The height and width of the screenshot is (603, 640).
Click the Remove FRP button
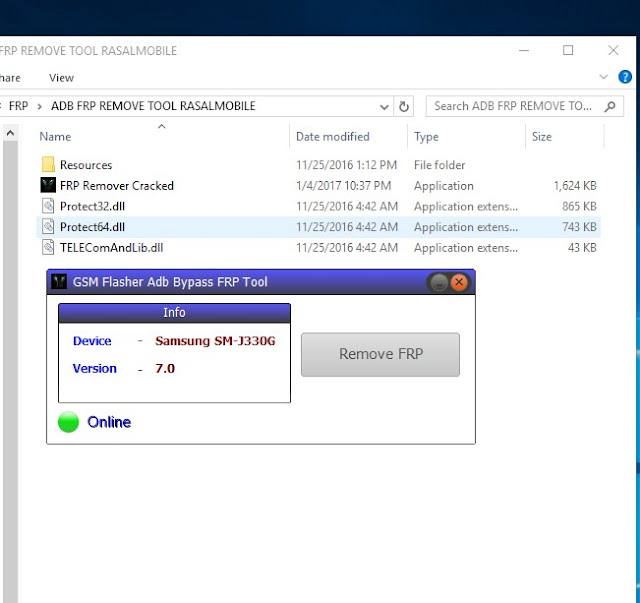pos(380,354)
